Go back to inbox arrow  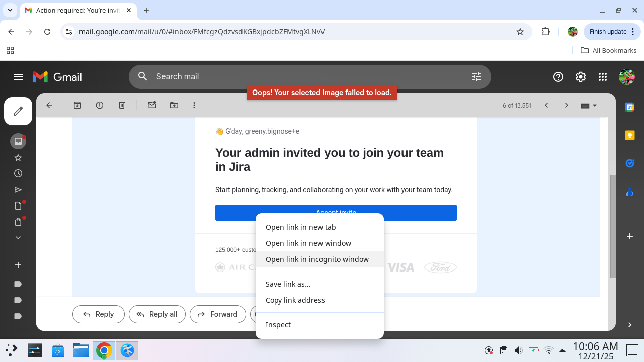[49, 105]
